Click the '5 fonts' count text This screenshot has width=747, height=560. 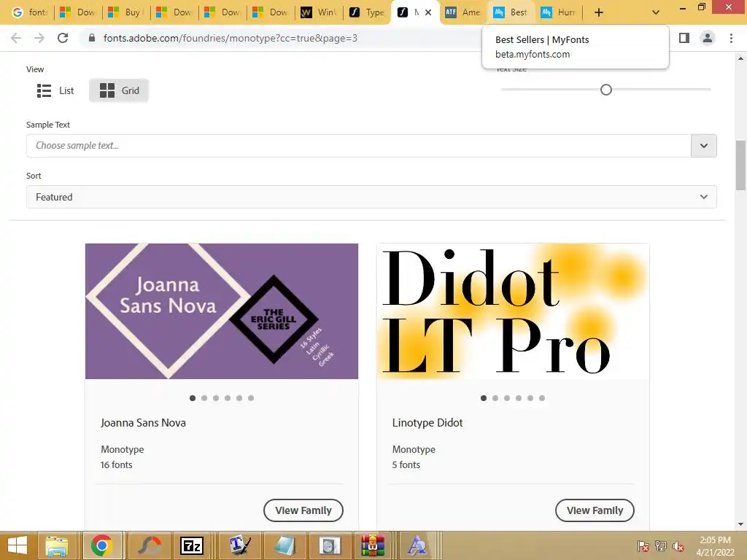(406, 464)
